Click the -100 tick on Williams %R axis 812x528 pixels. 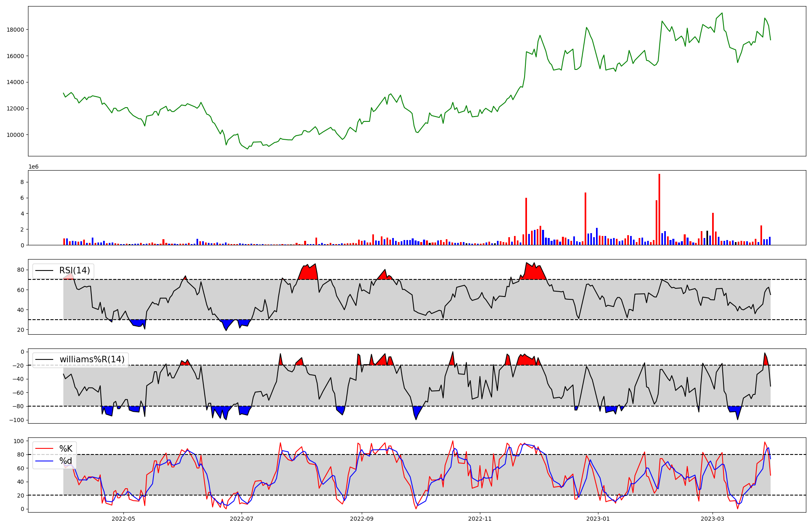(x=17, y=420)
